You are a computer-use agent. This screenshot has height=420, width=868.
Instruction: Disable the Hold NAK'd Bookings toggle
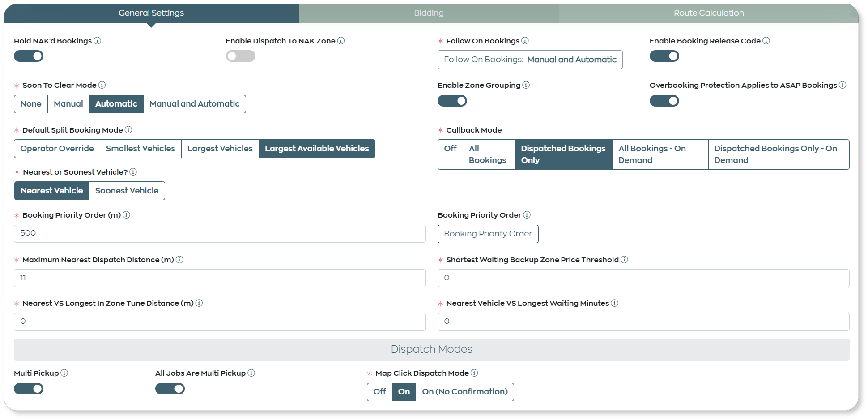(x=29, y=56)
